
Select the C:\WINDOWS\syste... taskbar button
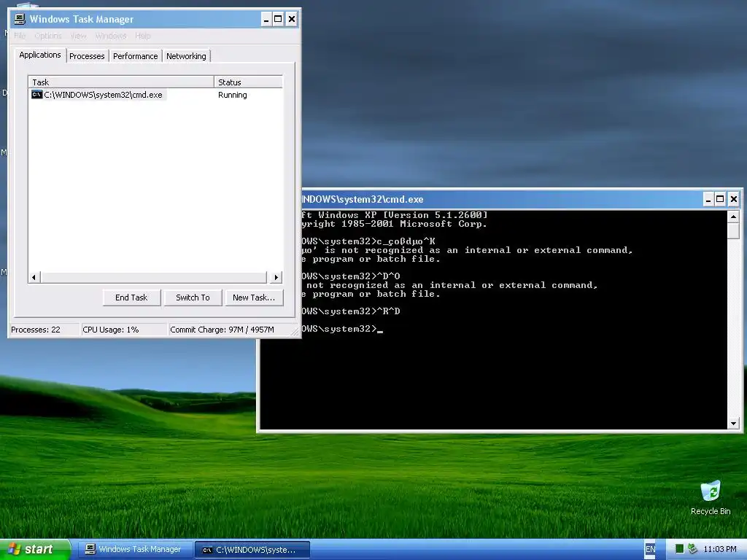pos(253,550)
